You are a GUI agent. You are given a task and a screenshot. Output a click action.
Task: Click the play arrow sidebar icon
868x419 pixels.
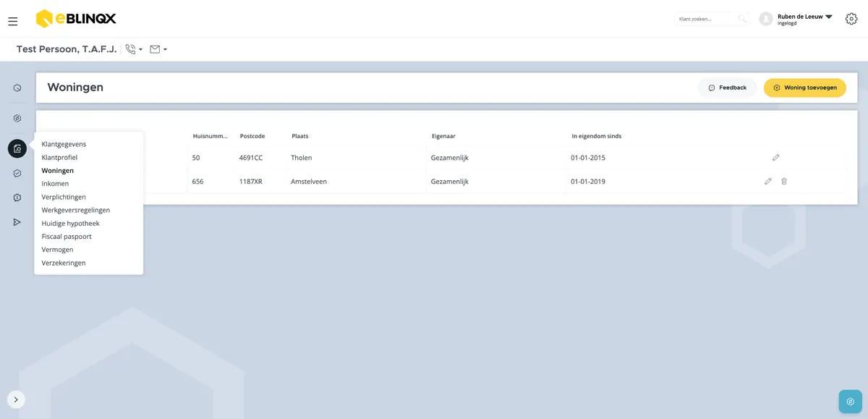17,222
